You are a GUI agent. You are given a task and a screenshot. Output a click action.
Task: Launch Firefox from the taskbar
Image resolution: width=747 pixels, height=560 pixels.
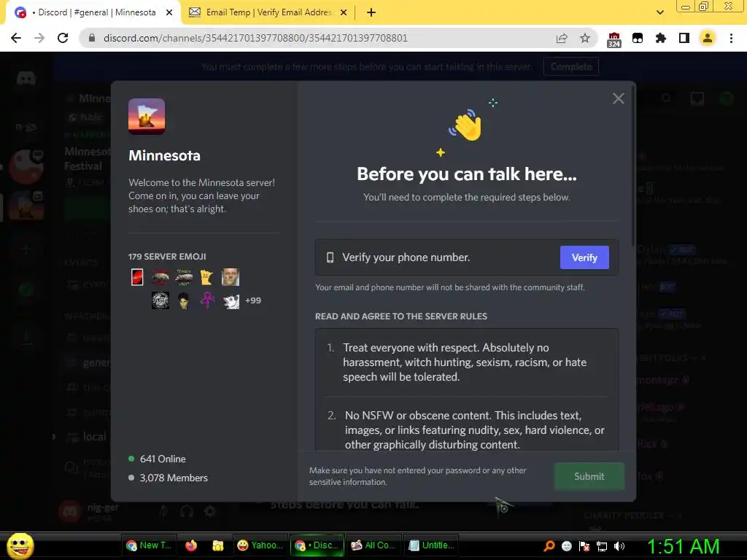click(x=191, y=545)
